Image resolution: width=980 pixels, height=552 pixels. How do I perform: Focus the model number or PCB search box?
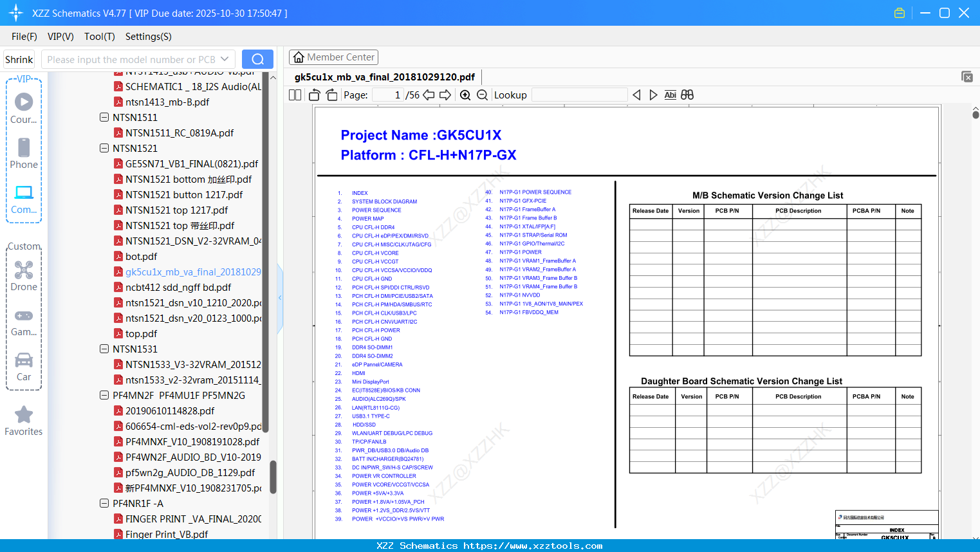(132, 59)
